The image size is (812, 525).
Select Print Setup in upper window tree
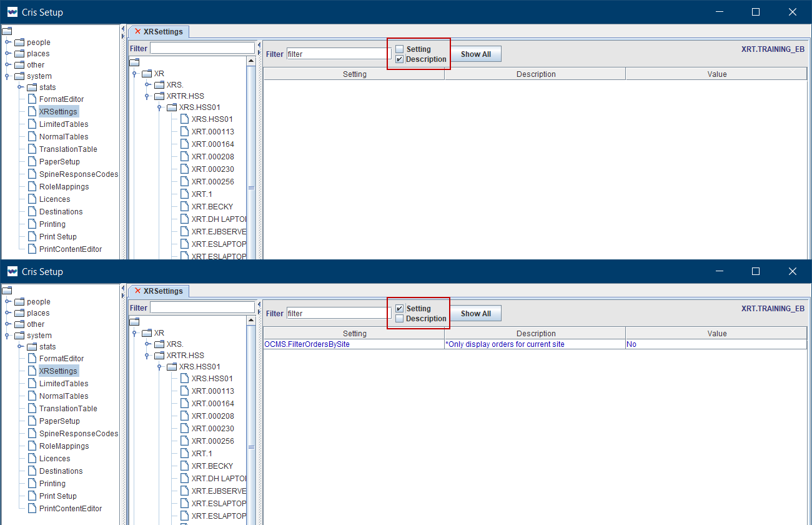58,236
